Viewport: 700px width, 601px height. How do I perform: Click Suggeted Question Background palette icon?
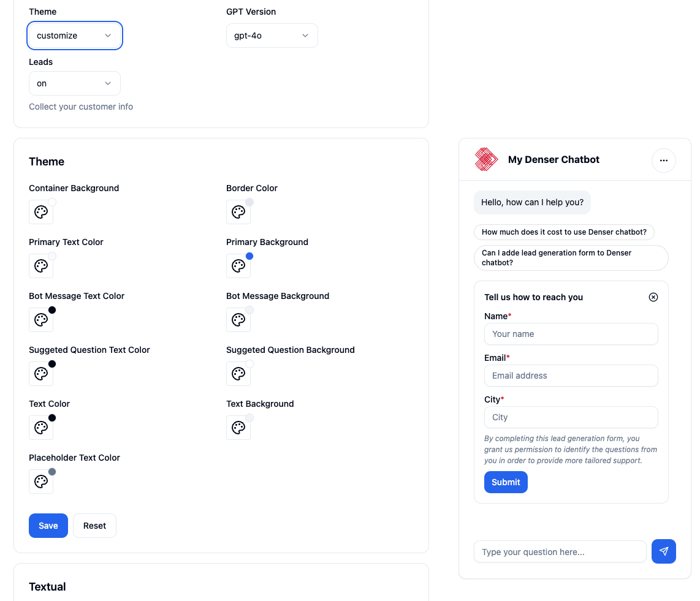coord(238,374)
